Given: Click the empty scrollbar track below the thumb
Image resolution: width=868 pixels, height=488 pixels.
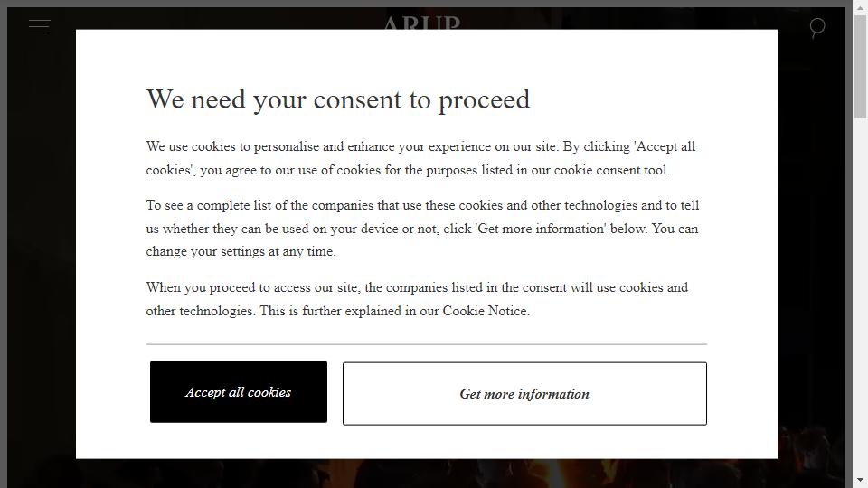Looking at the screenshot, I should 860,293.
